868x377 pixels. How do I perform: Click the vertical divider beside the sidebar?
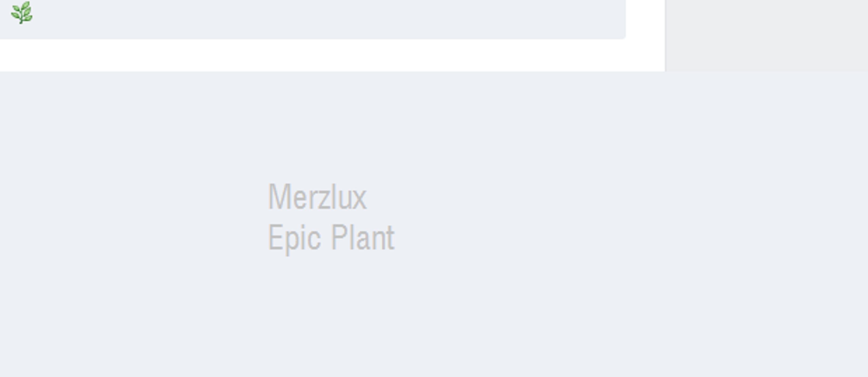coord(665,35)
